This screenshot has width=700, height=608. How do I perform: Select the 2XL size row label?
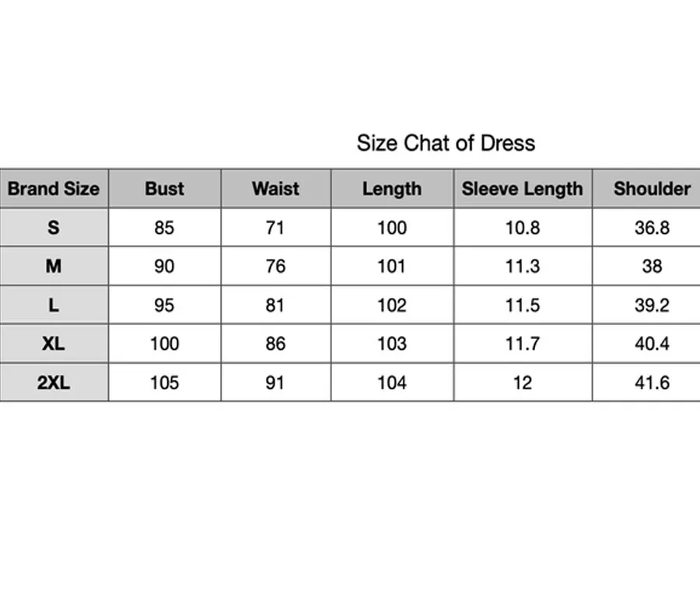tap(54, 383)
